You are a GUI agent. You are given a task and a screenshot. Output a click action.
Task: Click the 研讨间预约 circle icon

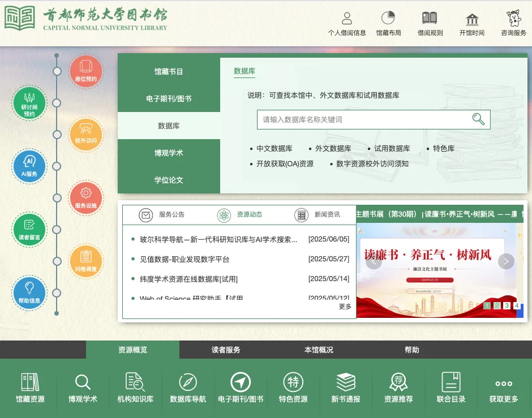pos(29,103)
